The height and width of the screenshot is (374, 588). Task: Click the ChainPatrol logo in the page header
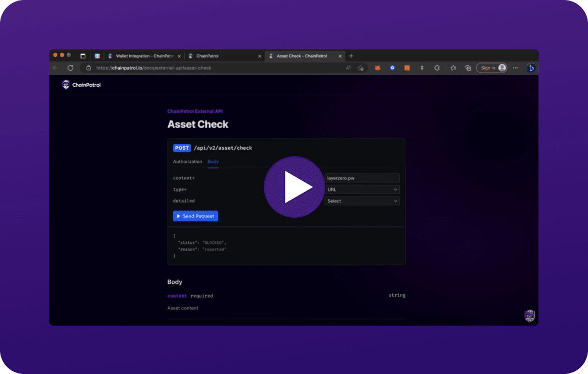(82, 85)
